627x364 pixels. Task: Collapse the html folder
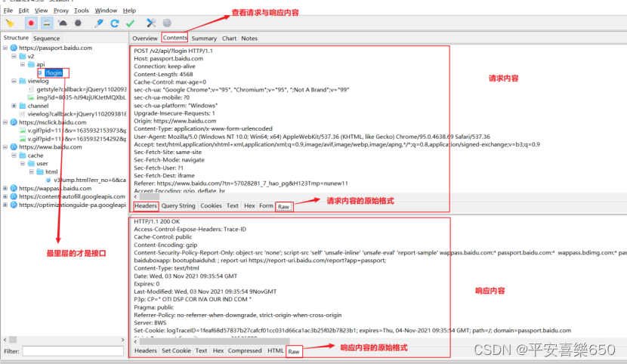(x=32, y=172)
